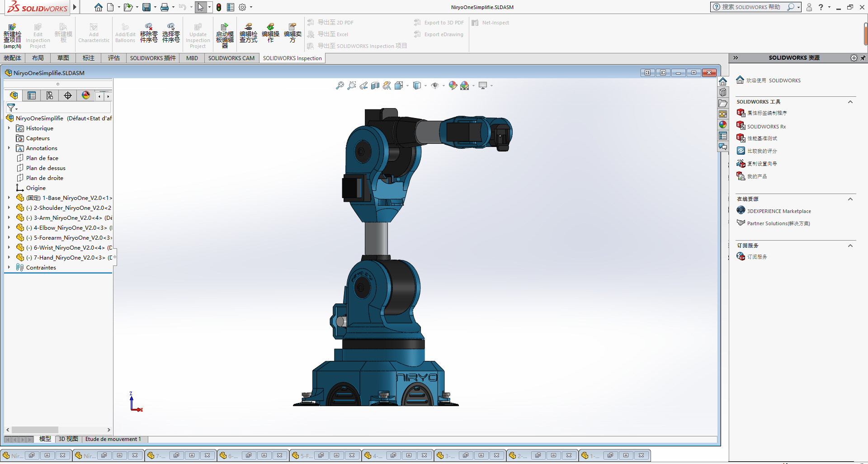Select the Previous View tool
The image size is (868, 464).
363,85
